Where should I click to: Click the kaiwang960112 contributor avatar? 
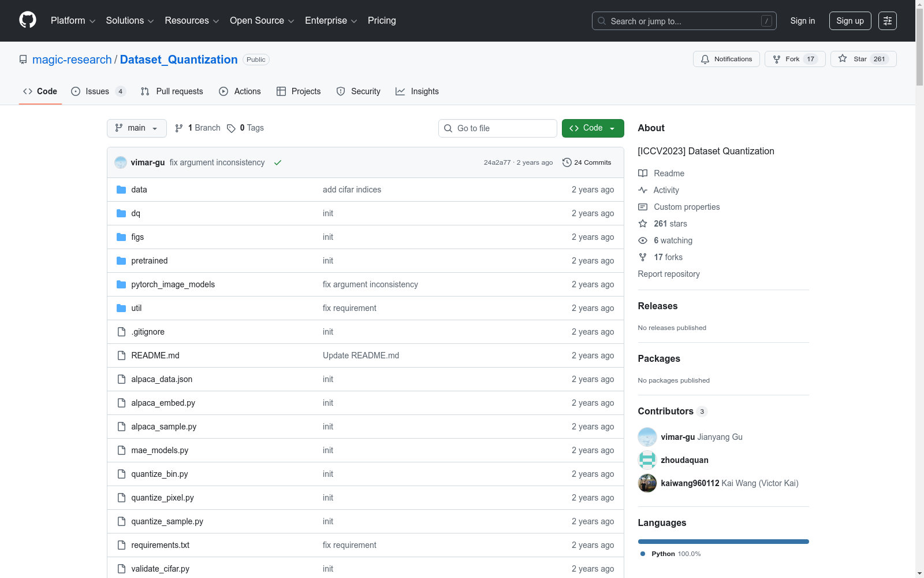point(647,483)
